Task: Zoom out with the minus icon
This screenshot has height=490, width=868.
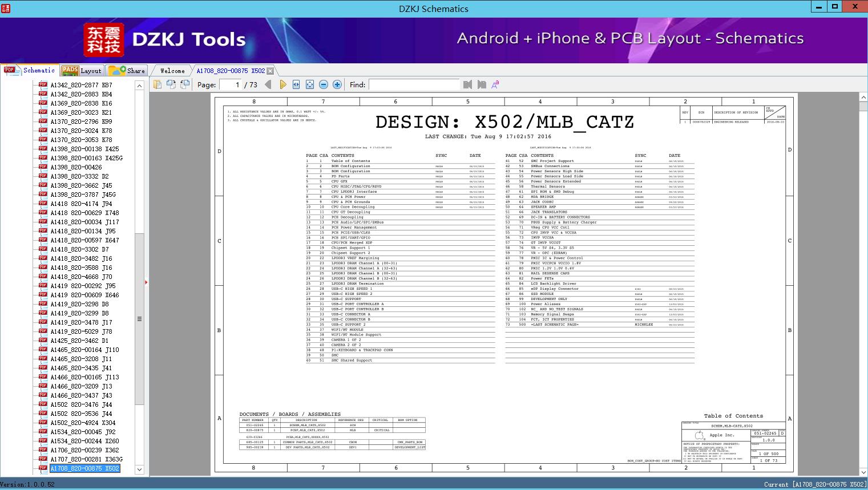Action: click(324, 84)
